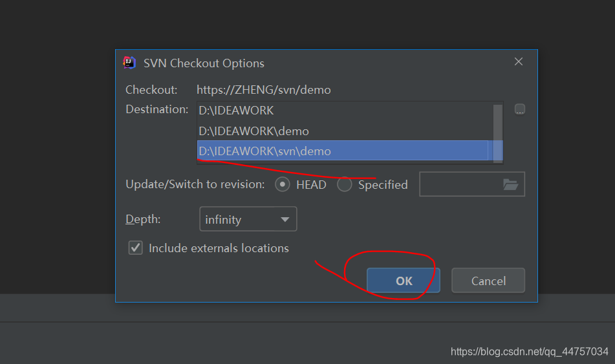Choose the D:\IDEAWORK\svn\demo destination
The width and height of the screenshot is (615, 364).
[265, 151]
